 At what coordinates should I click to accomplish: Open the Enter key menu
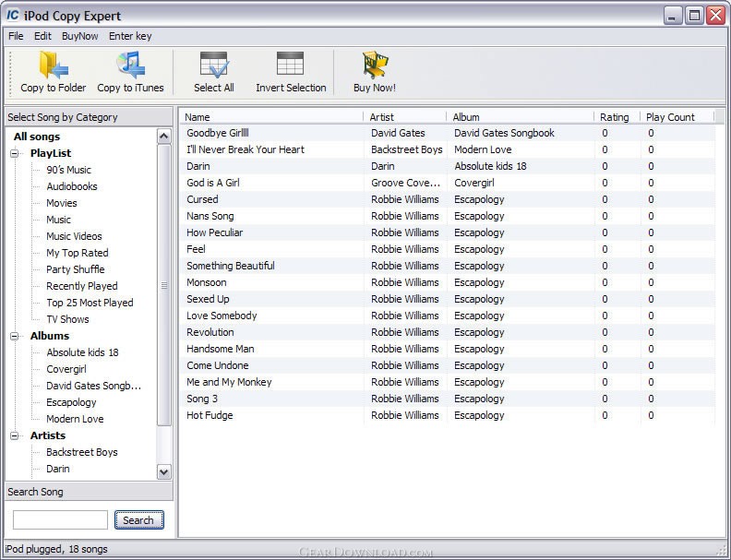click(130, 36)
